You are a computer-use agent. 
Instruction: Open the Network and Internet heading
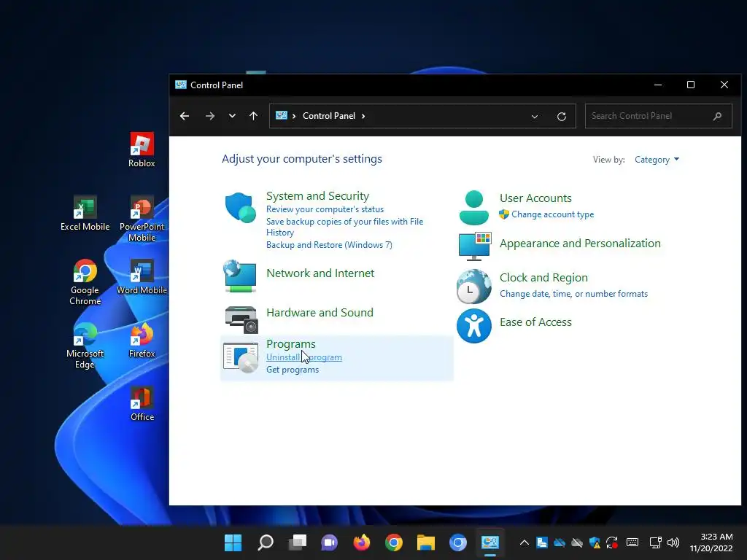click(320, 273)
